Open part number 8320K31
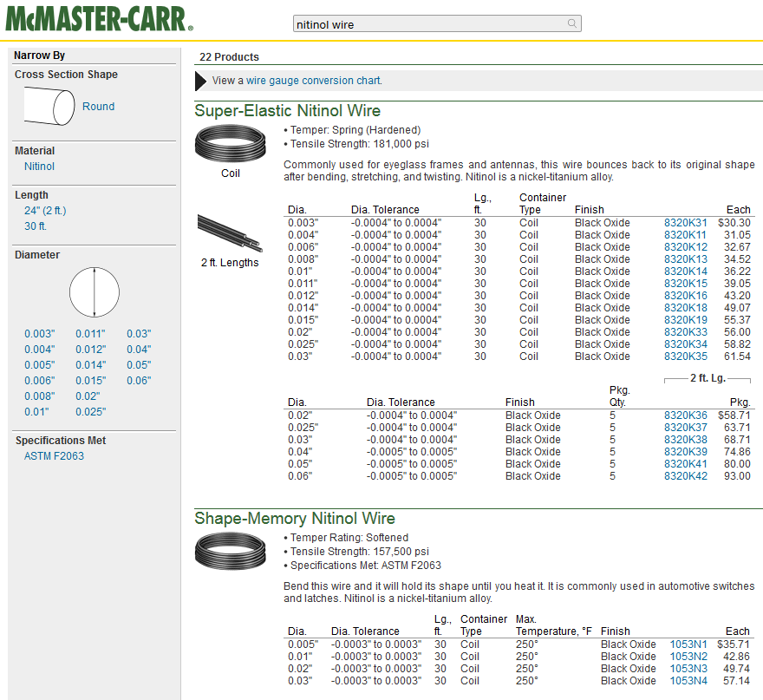 point(686,223)
